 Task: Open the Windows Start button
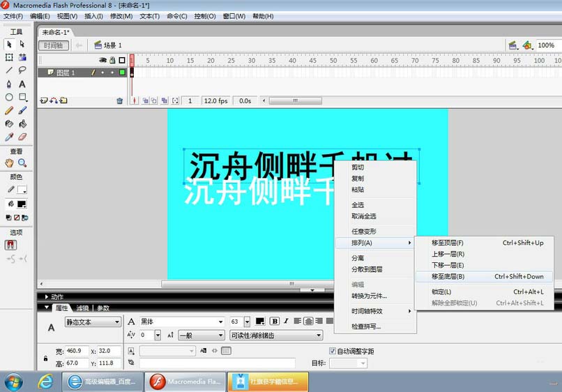coord(13,382)
